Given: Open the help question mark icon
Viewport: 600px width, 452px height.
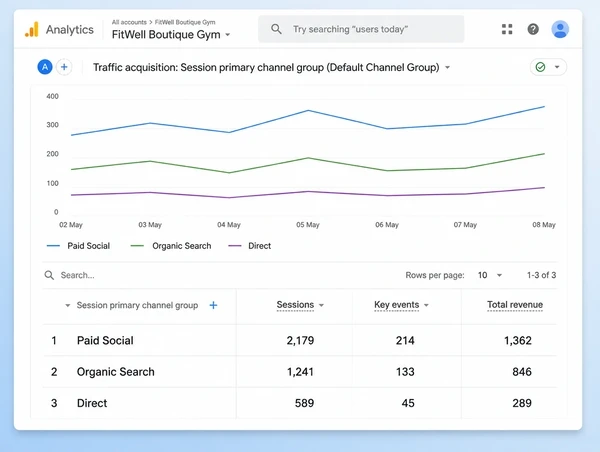Looking at the screenshot, I should pyautogui.click(x=533, y=29).
